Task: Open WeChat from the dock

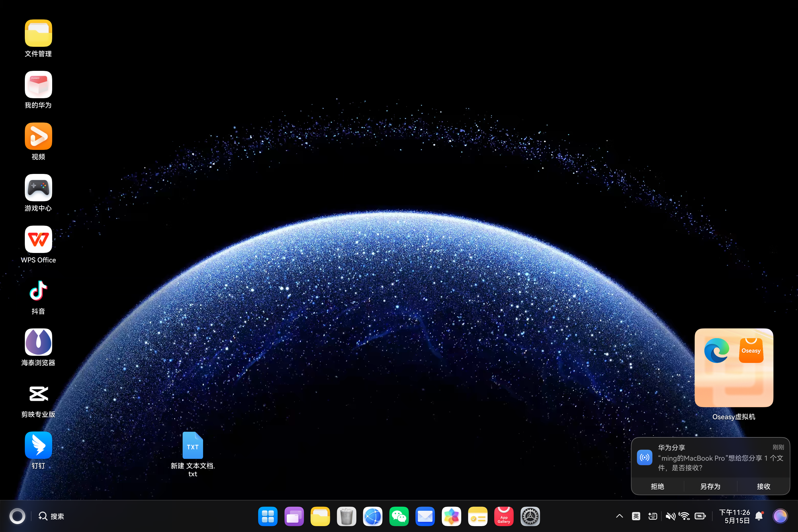Action: 399,516
